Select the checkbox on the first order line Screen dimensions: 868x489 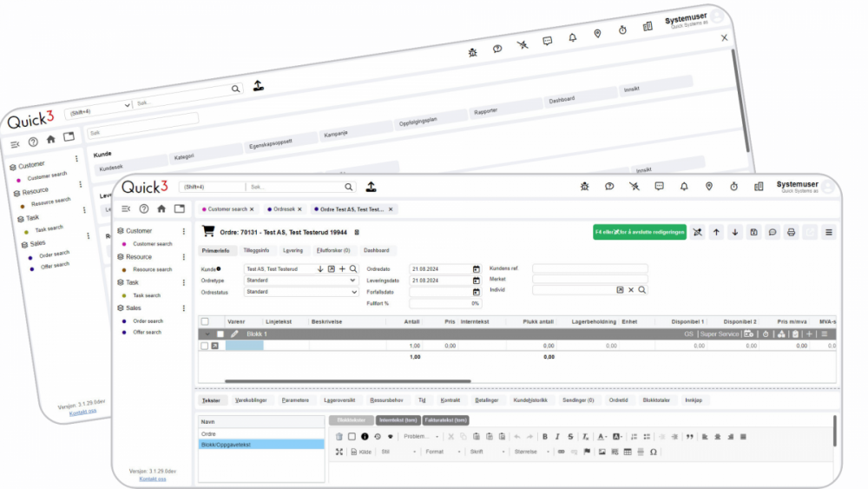[x=205, y=346]
